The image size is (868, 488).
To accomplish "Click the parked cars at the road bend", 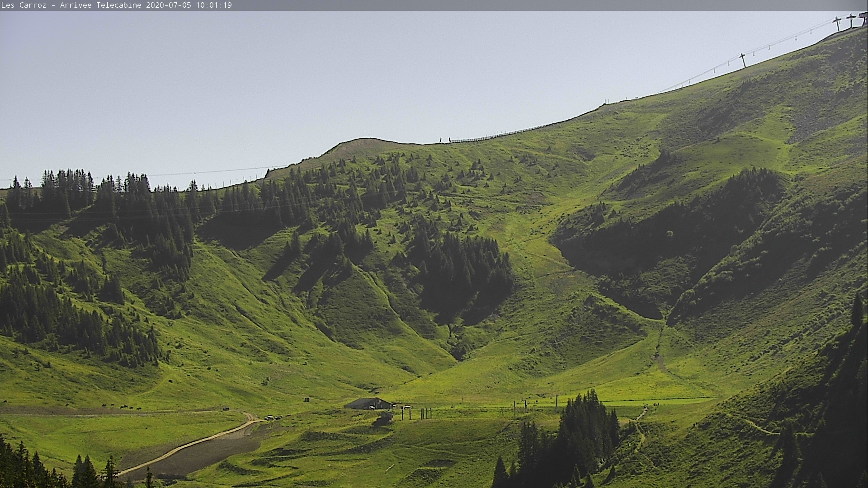I will pyautogui.click(x=273, y=418).
